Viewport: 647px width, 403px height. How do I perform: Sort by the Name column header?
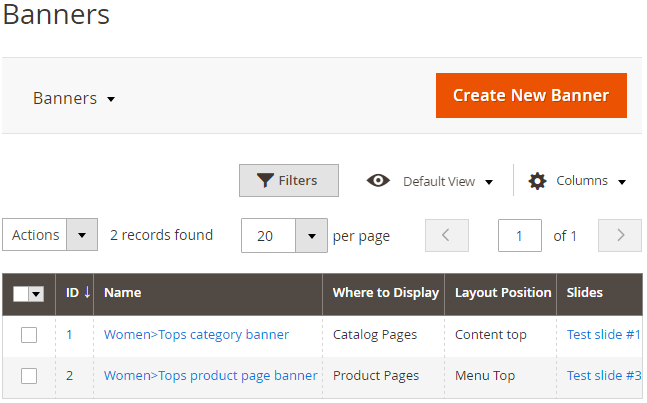123,292
